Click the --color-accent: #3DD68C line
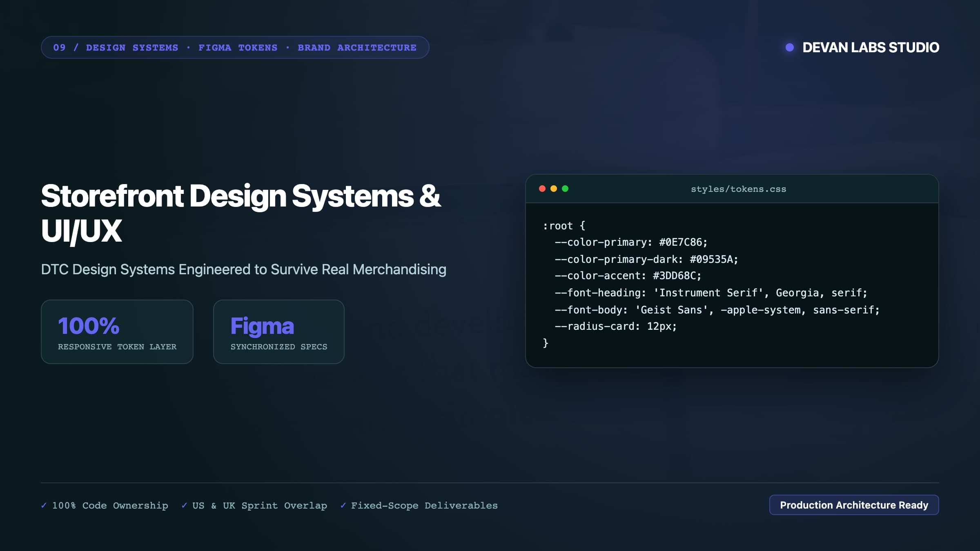The height and width of the screenshot is (551, 980). pyautogui.click(x=628, y=276)
